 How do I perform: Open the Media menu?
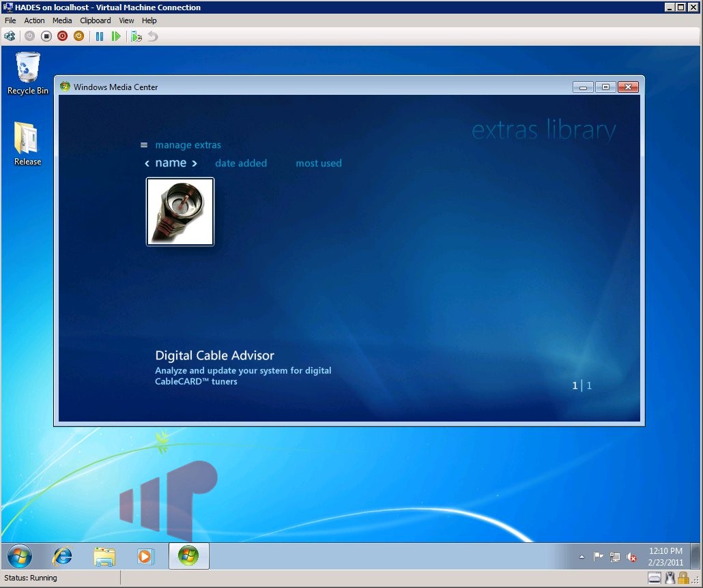pyautogui.click(x=62, y=20)
